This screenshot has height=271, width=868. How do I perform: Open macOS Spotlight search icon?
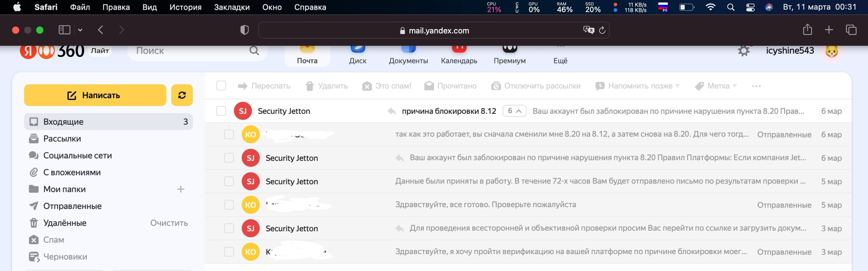click(731, 7)
